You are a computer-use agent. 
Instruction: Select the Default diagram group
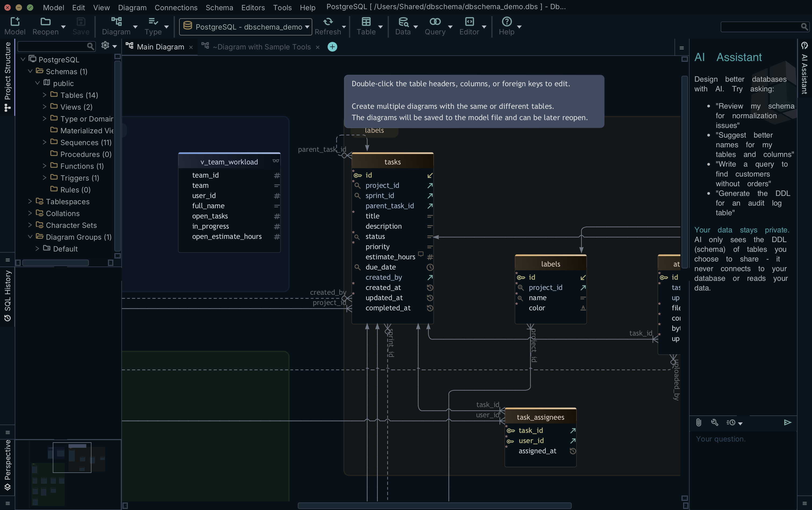[65, 249]
